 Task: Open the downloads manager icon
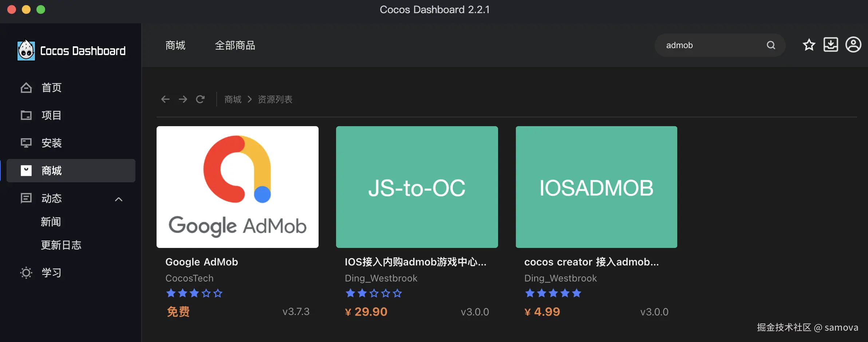click(831, 44)
